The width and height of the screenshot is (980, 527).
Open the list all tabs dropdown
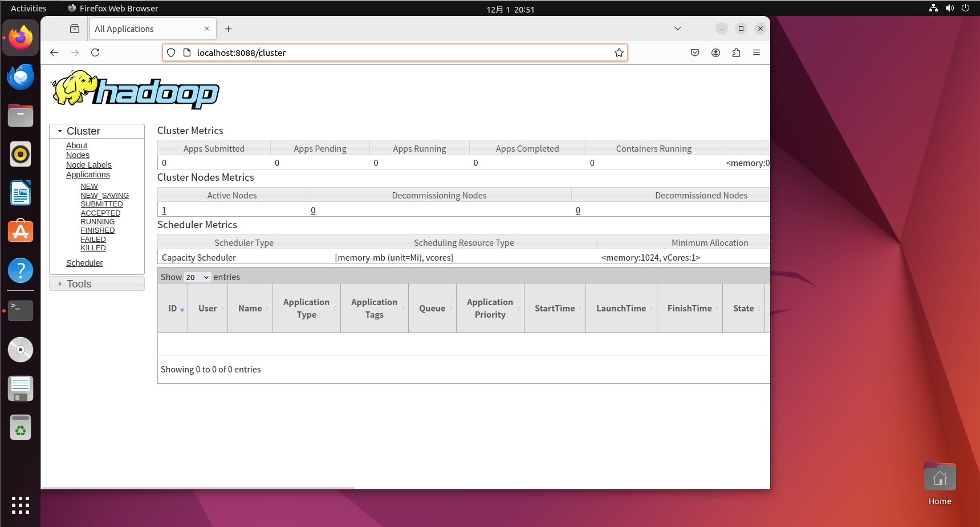coord(677,29)
